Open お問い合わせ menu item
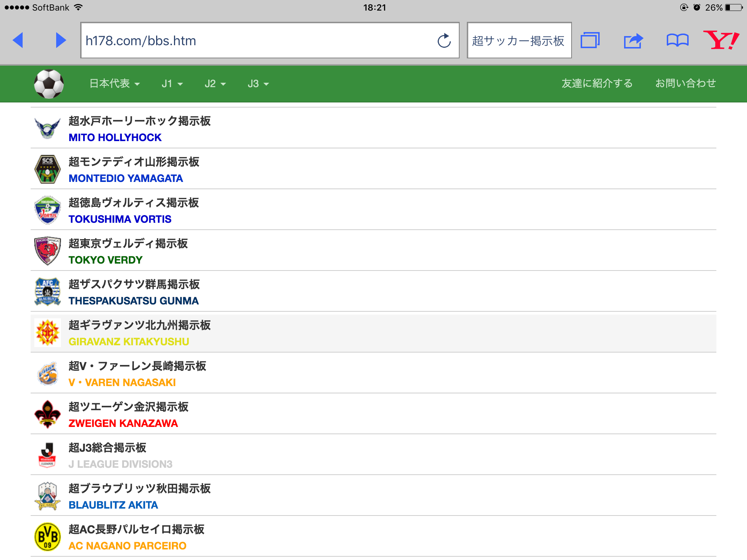Screen dimensions: 747x560 point(685,83)
